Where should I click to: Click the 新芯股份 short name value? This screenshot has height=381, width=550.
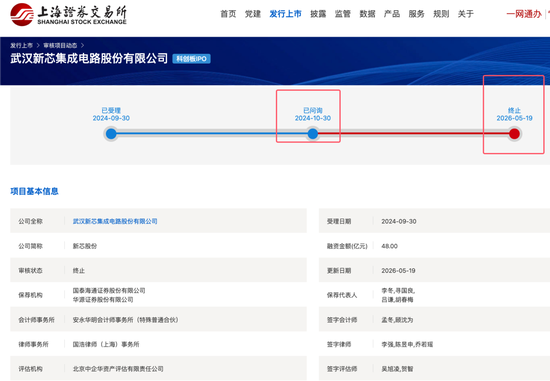85,246
